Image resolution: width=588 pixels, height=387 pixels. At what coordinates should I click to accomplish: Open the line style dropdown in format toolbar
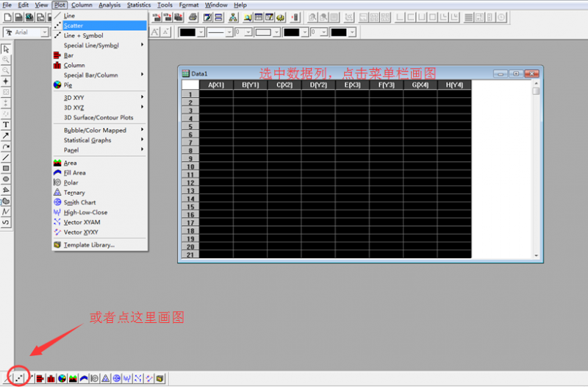pyautogui.click(x=229, y=32)
